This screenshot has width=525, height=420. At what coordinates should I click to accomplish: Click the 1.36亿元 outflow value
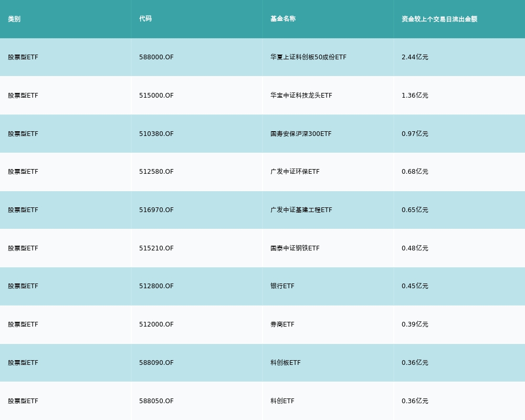coord(415,96)
